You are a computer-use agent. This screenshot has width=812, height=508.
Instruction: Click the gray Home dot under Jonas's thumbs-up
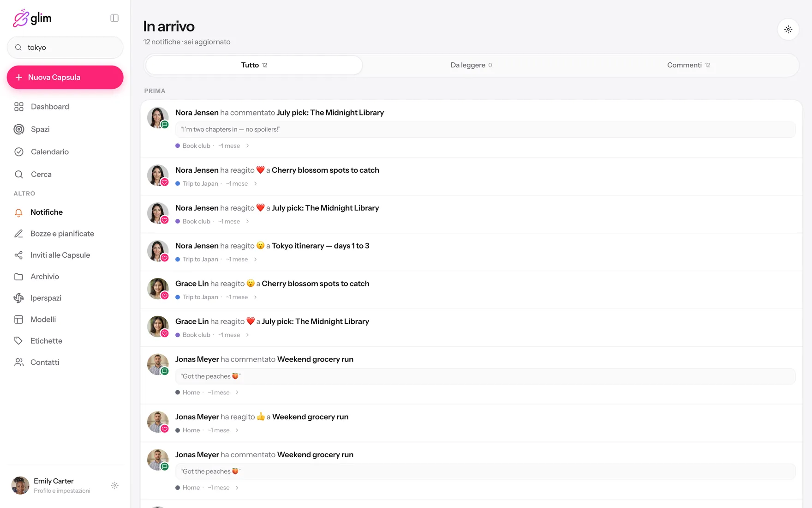178,430
